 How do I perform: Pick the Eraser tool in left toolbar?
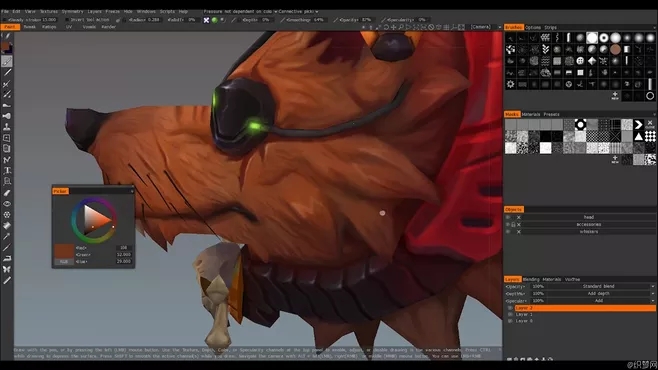pyautogui.click(x=7, y=193)
